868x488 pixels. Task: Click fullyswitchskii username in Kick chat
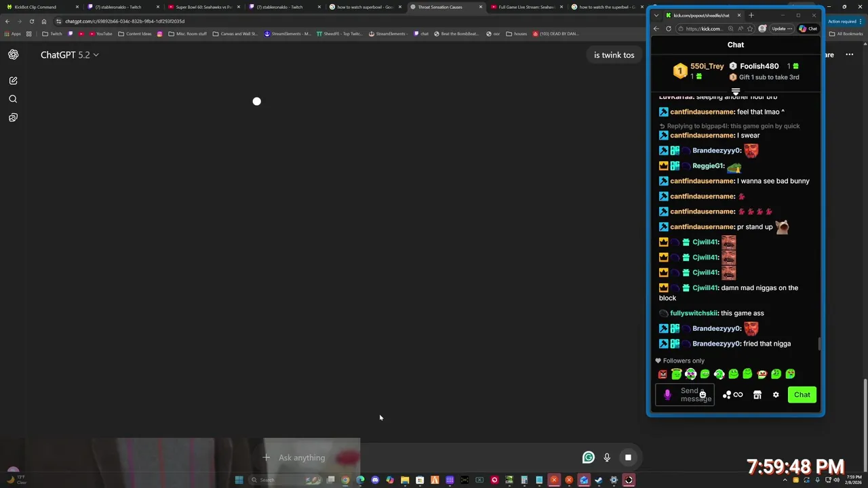[x=694, y=313]
